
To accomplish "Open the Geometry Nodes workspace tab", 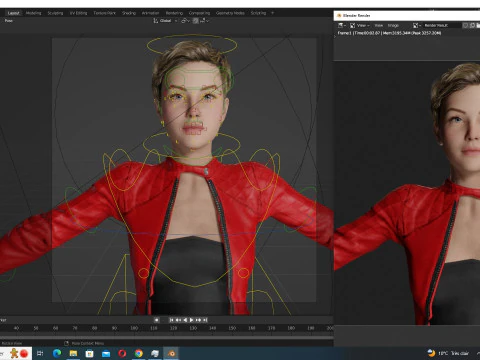I will click(x=230, y=13).
